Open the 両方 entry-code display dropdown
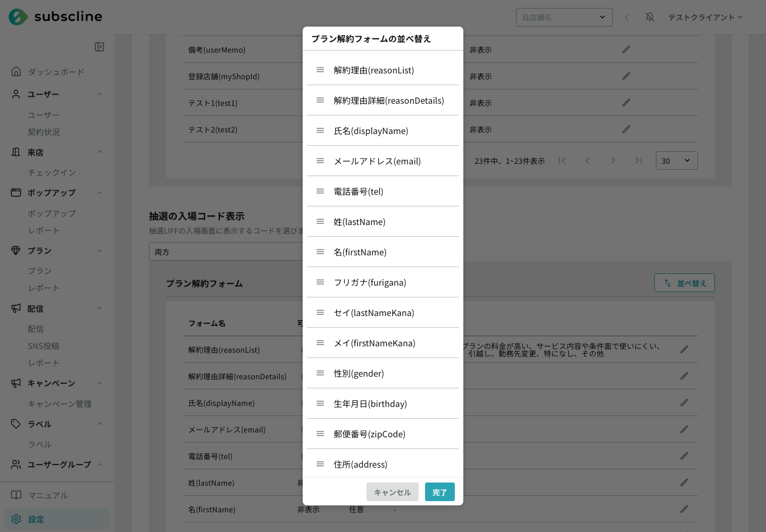766x532 pixels. tap(226, 252)
